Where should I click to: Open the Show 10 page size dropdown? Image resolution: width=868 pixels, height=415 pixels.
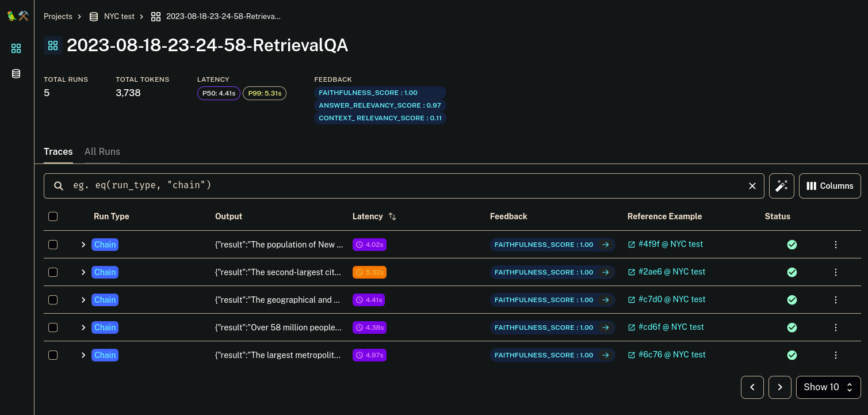[x=828, y=387]
